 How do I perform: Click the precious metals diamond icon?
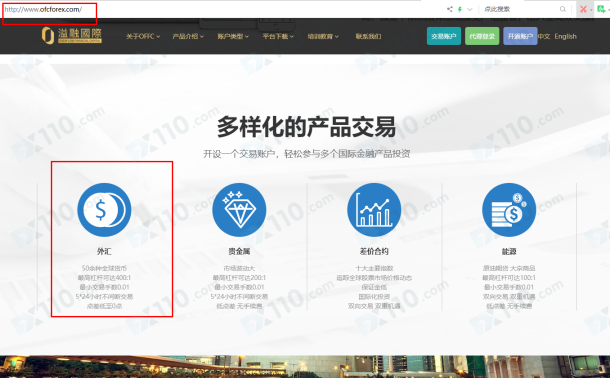(239, 210)
